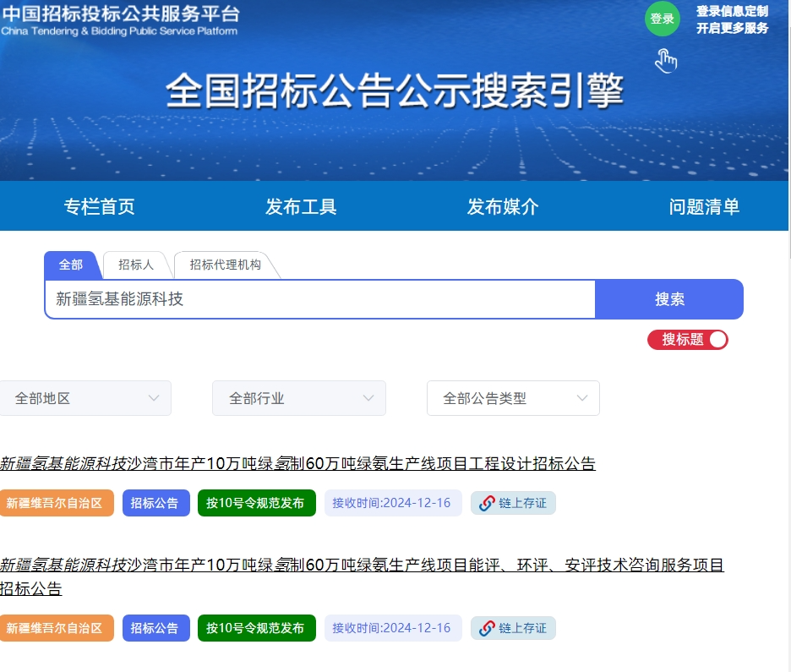Open the 全部公告类型 announcement type dropdown

(513, 398)
